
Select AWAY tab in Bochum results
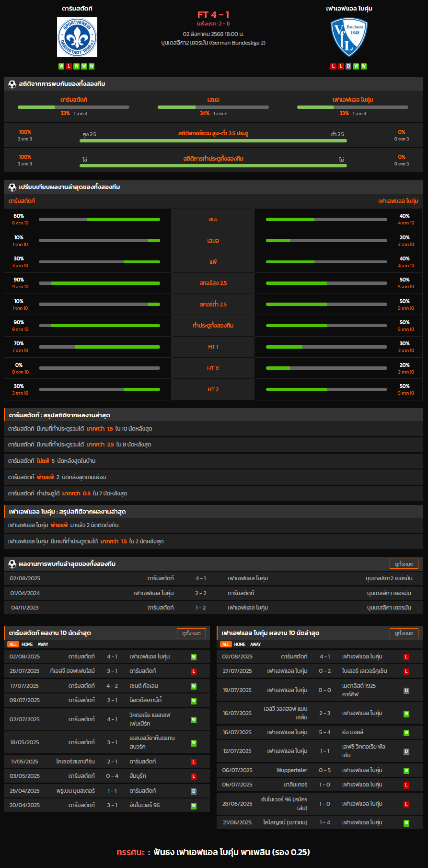pos(256,645)
